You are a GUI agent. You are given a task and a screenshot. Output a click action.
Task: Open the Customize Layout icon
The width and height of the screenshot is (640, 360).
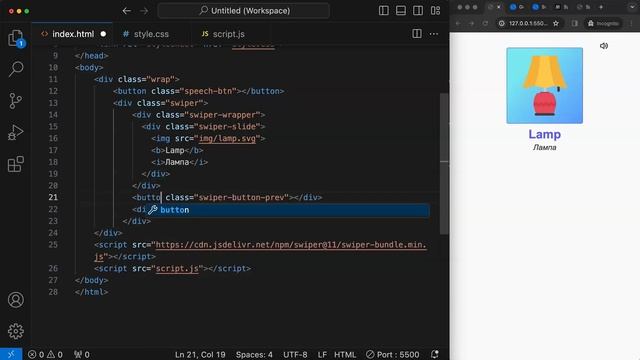pyautogui.click(x=436, y=11)
